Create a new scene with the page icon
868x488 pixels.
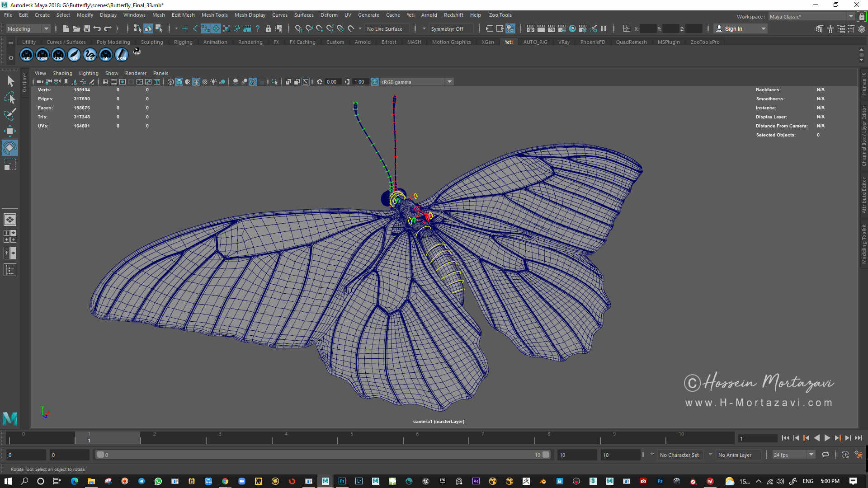tap(66, 28)
